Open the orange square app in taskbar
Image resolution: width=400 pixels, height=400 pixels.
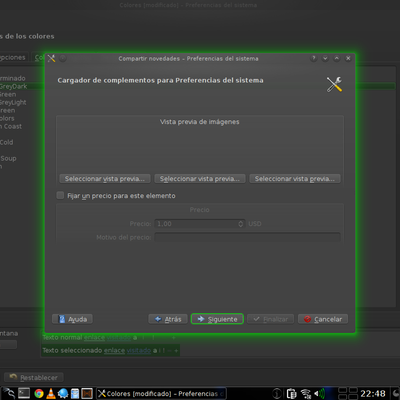tap(87, 394)
